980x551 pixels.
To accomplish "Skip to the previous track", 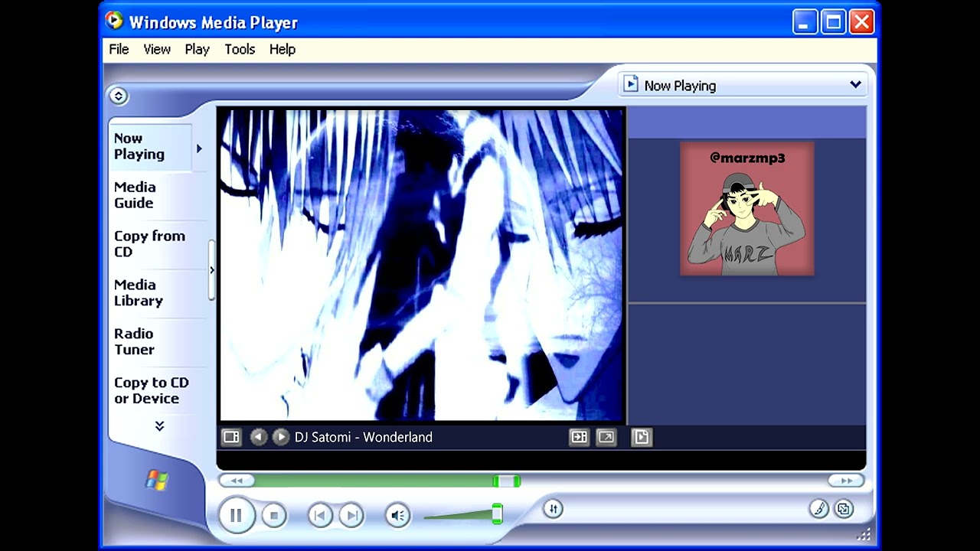I will tap(320, 516).
